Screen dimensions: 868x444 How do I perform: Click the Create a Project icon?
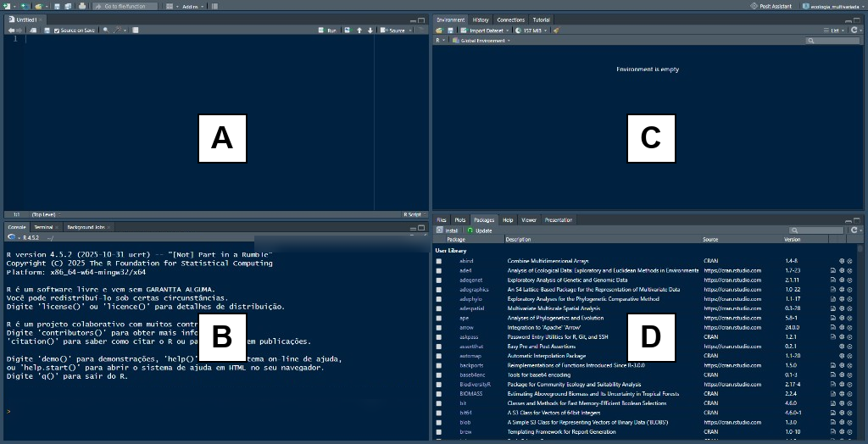[25, 6]
